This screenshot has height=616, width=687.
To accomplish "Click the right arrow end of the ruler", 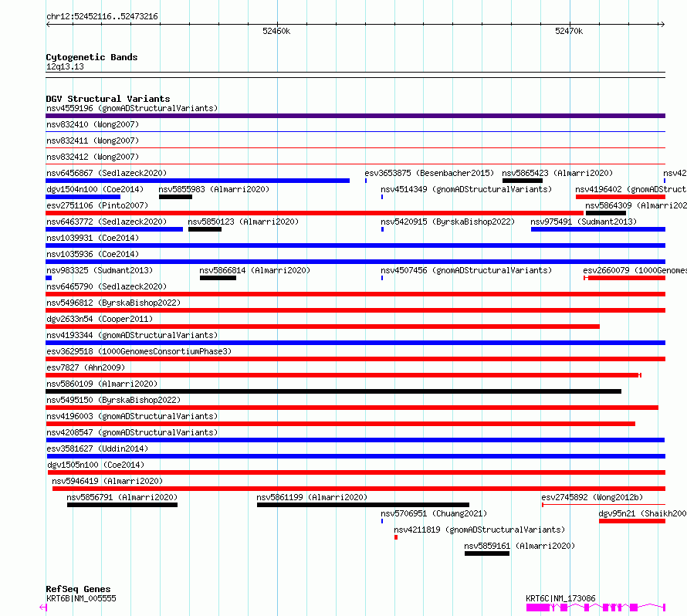I will tap(662, 24).
